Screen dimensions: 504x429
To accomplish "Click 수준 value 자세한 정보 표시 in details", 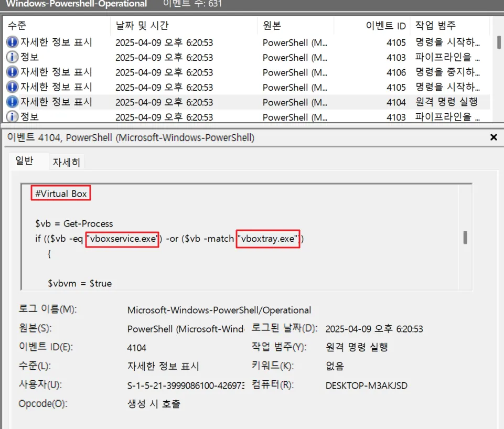I will click(163, 366).
